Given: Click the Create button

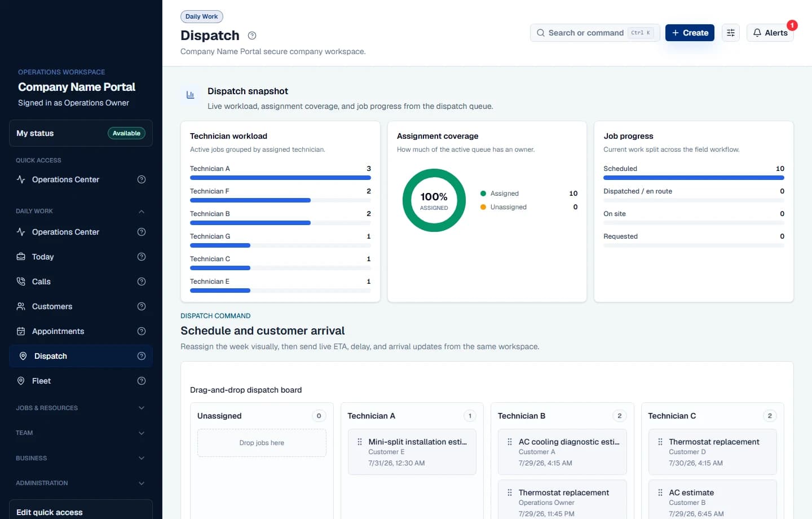Looking at the screenshot, I should click(x=690, y=33).
